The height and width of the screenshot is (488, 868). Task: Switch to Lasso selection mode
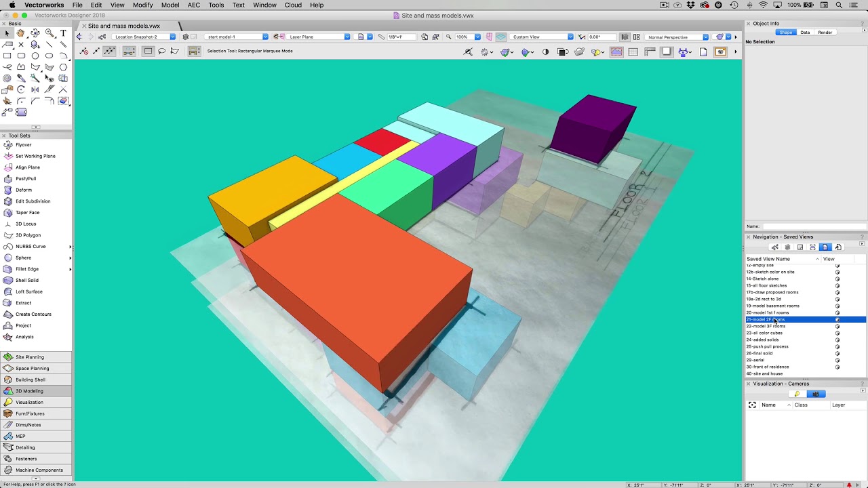162,51
